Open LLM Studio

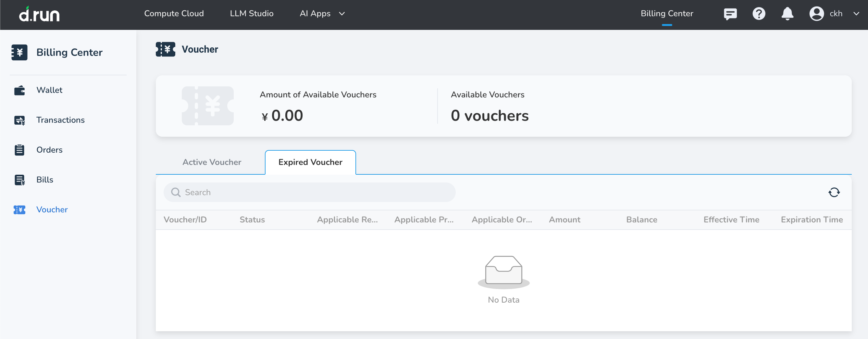click(252, 14)
